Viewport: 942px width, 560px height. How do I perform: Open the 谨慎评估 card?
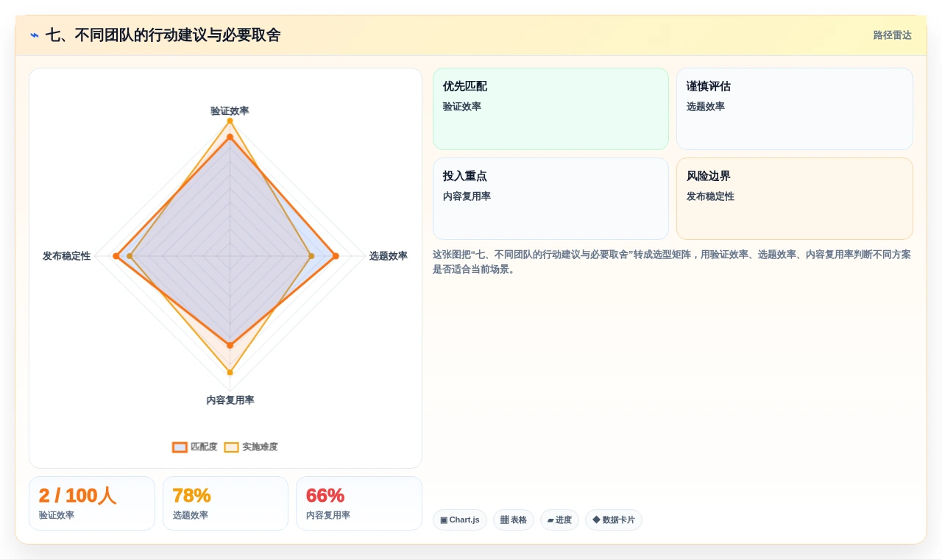pos(795,109)
